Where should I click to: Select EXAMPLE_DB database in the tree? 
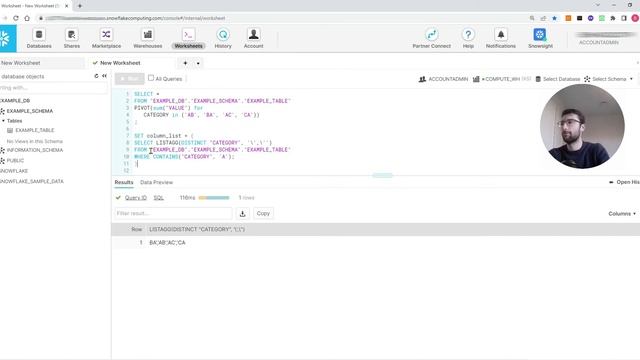coord(15,100)
